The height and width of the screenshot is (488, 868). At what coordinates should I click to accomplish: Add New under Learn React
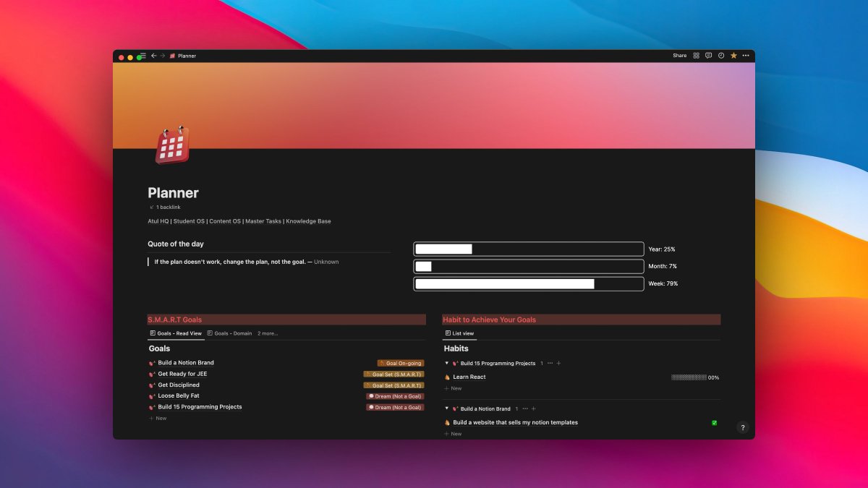pyautogui.click(x=453, y=389)
